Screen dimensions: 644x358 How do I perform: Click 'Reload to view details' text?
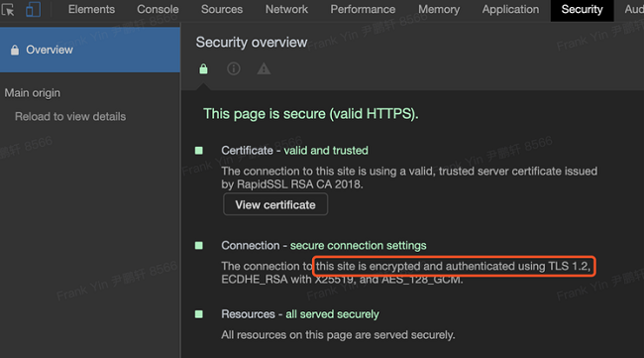[x=70, y=117]
